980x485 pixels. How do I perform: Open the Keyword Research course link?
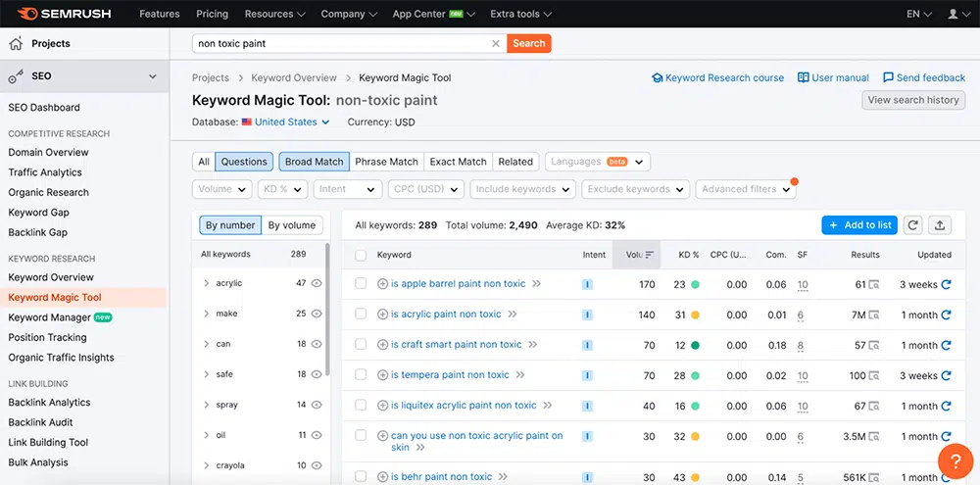click(x=718, y=77)
